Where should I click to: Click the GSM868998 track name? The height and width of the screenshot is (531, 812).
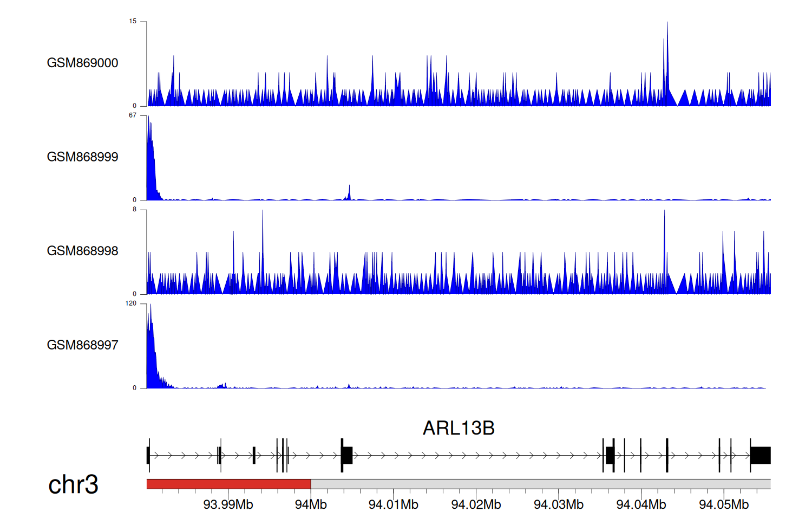[x=82, y=251]
